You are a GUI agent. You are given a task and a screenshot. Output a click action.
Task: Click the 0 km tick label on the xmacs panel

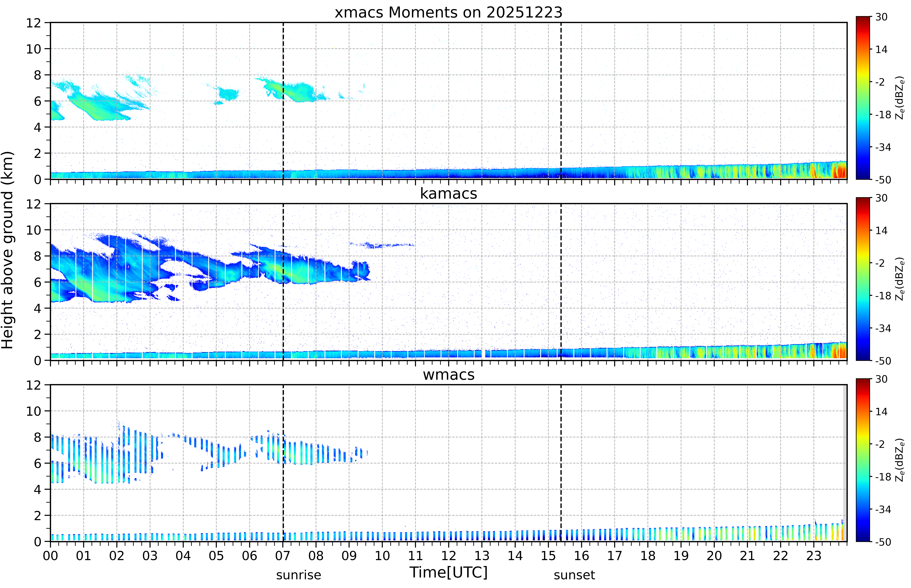pos(37,179)
